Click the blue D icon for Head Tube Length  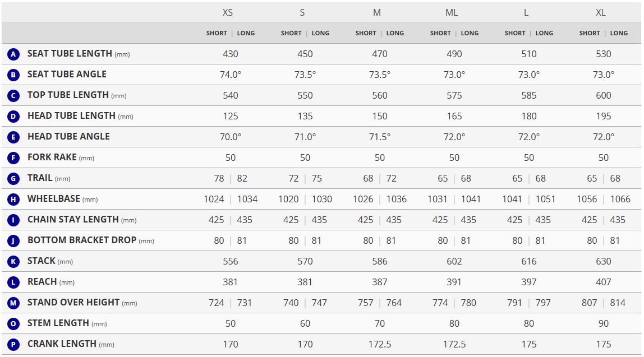point(13,117)
